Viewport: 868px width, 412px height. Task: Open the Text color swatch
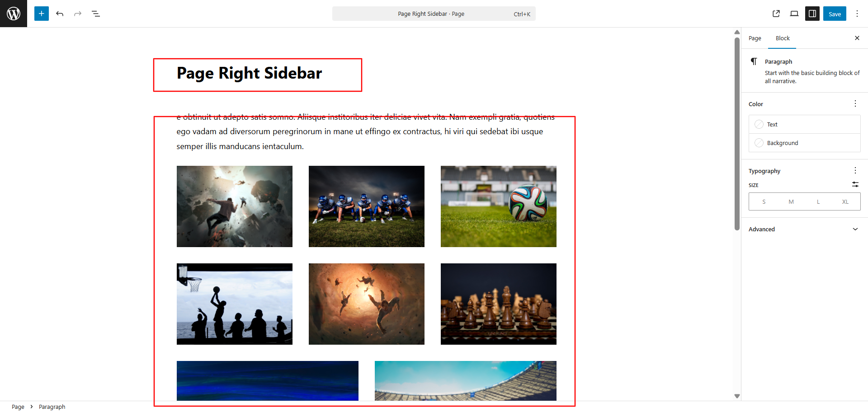coord(805,124)
